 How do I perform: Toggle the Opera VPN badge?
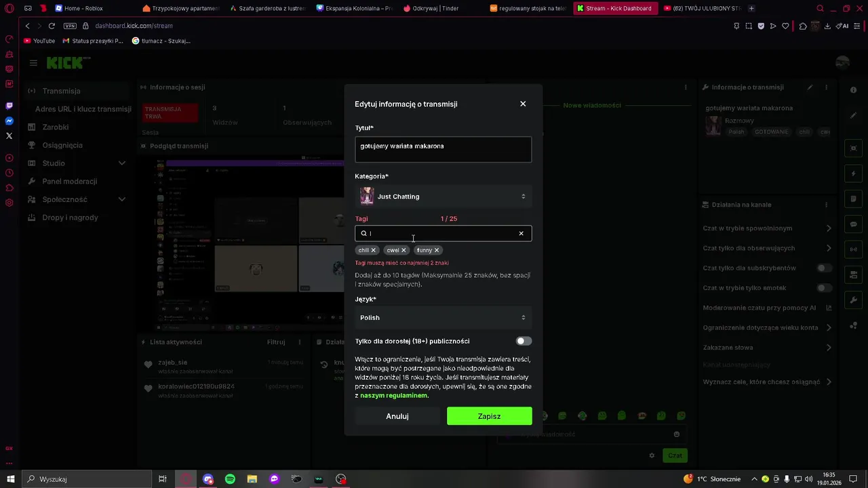(x=70, y=26)
